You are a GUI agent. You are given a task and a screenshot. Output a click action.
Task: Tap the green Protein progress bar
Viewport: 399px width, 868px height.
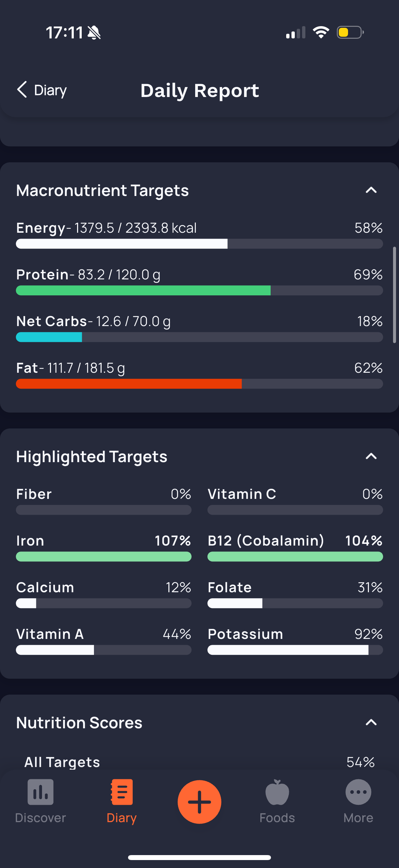point(199,290)
